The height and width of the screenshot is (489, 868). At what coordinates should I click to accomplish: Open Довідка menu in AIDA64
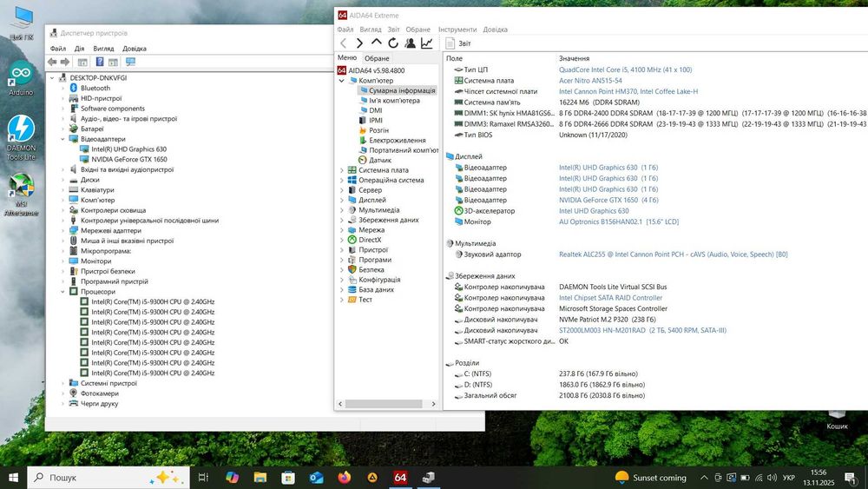(x=495, y=30)
